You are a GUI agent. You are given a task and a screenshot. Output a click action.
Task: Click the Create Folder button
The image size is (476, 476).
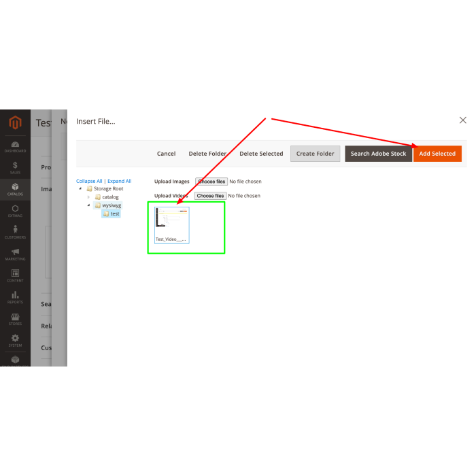coord(315,154)
